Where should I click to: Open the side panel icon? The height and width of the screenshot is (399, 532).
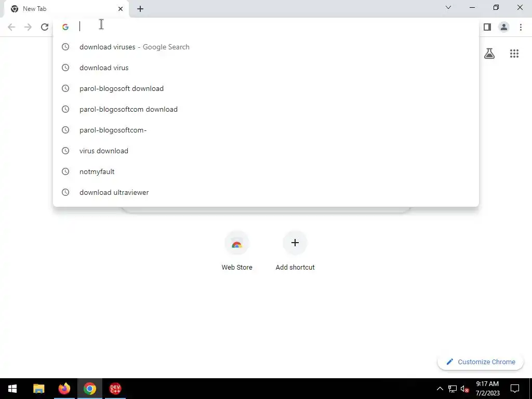[487, 27]
